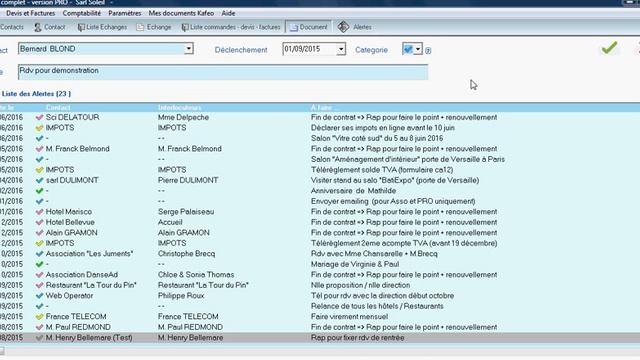Click green check icon for Mariage de Virginie & Paul
Viewport: 640px width, 360px height.
(x=39, y=264)
